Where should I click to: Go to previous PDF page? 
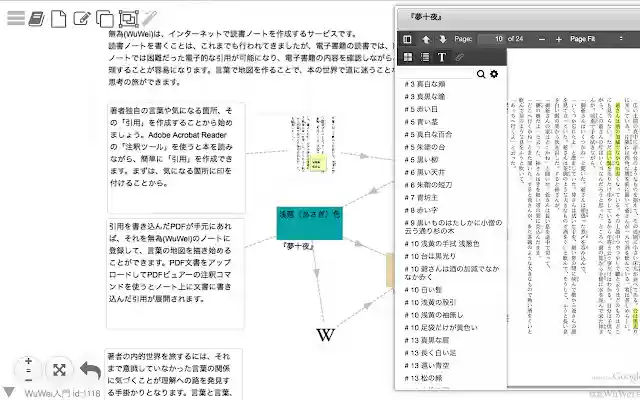[426, 39]
